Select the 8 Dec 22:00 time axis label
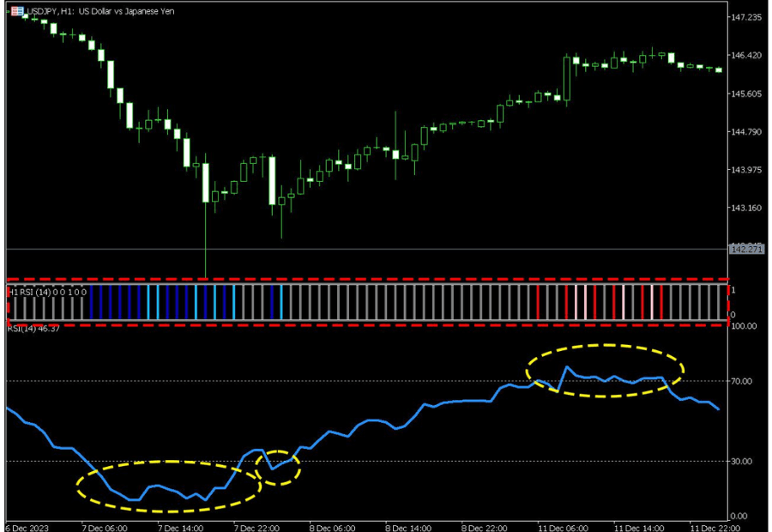The image size is (772, 532). [x=482, y=525]
